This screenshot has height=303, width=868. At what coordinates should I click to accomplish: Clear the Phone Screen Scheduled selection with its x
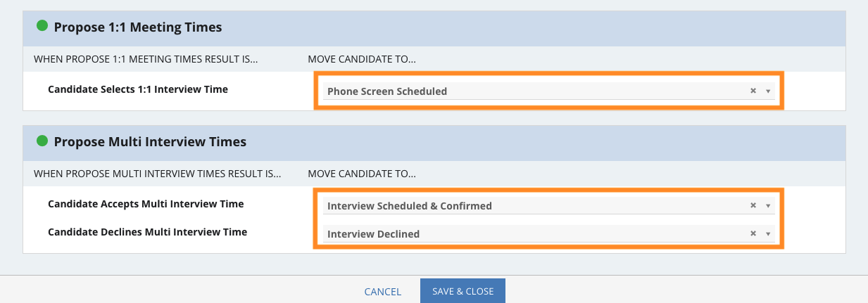click(753, 91)
